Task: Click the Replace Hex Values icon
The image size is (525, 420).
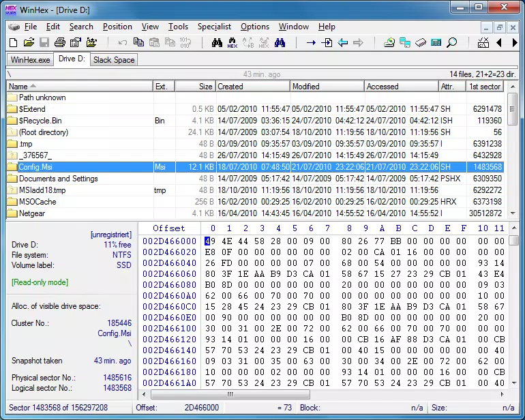Action: (264, 42)
